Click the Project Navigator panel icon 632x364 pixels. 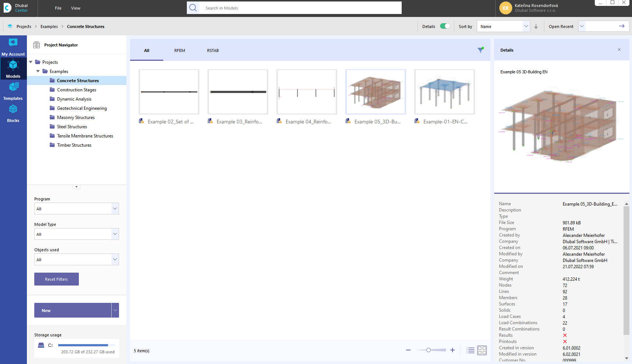click(36, 45)
